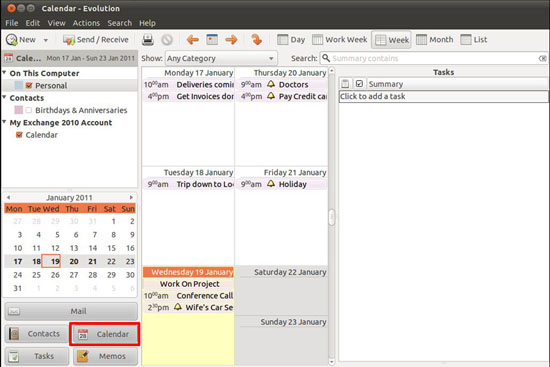The height and width of the screenshot is (367, 550).
Task: Click bell icon on Doctors appointment
Action: [271, 84]
